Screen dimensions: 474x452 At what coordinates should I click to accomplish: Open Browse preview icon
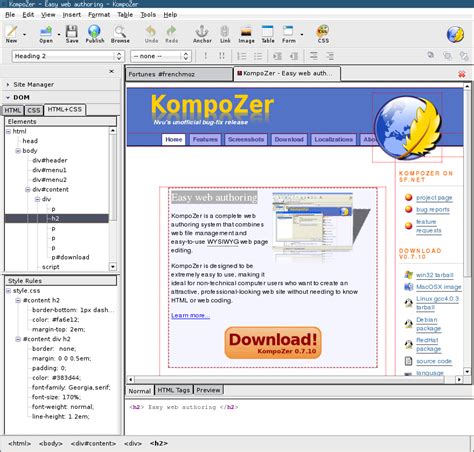pos(120,34)
